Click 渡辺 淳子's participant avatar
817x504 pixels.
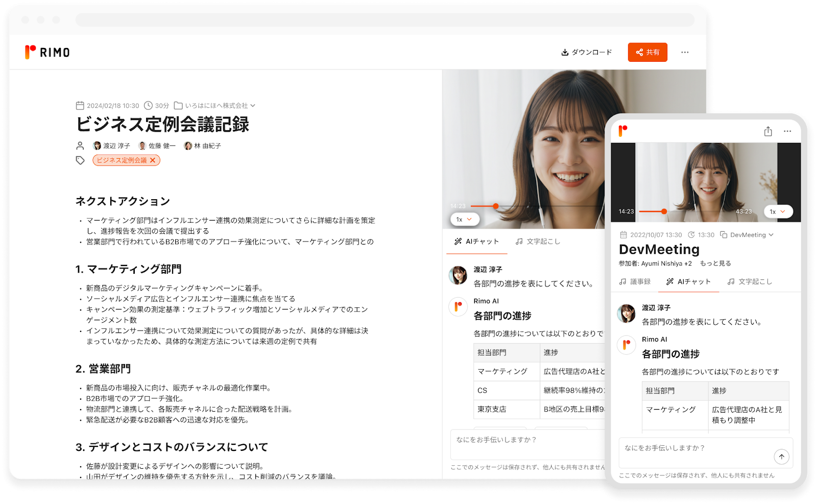[98, 145]
